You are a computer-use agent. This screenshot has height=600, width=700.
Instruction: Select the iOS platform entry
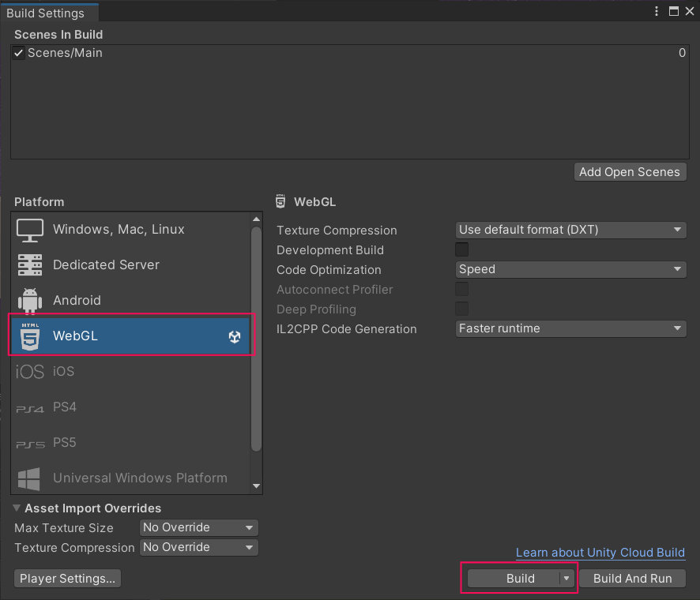[x=130, y=372]
